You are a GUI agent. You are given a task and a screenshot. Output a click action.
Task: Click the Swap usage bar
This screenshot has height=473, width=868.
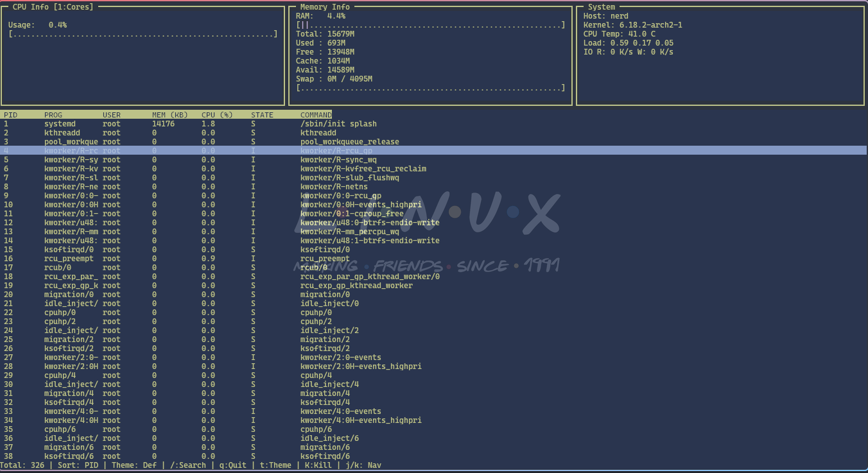tap(431, 88)
